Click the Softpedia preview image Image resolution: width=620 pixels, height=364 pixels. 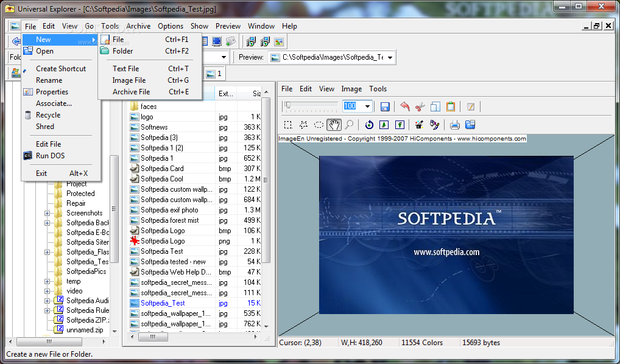[446, 235]
